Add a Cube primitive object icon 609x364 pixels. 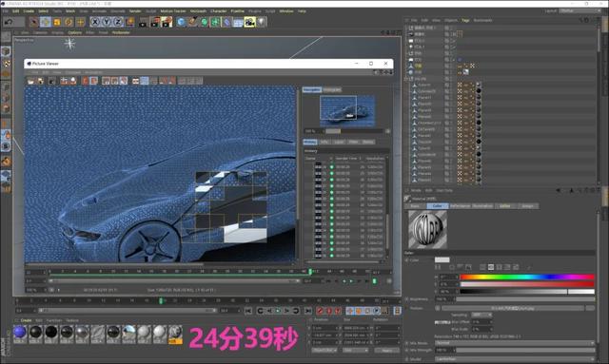(x=181, y=22)
